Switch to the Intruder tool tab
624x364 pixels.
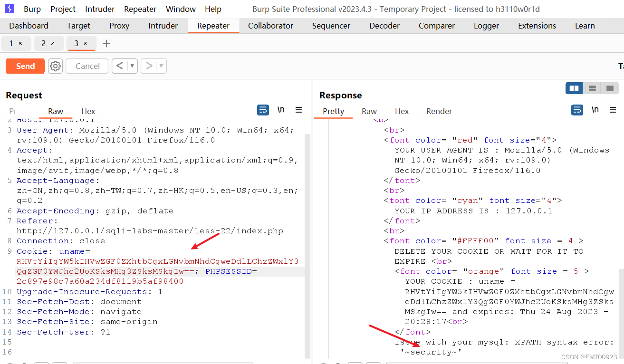tap(163, 26)
